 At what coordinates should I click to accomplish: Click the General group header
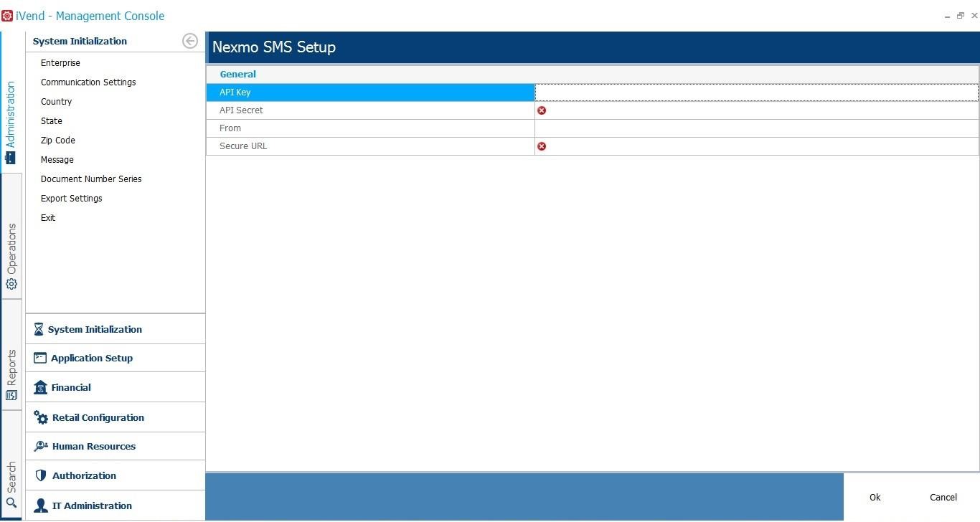pyautogui.click(x=593, y=74)
